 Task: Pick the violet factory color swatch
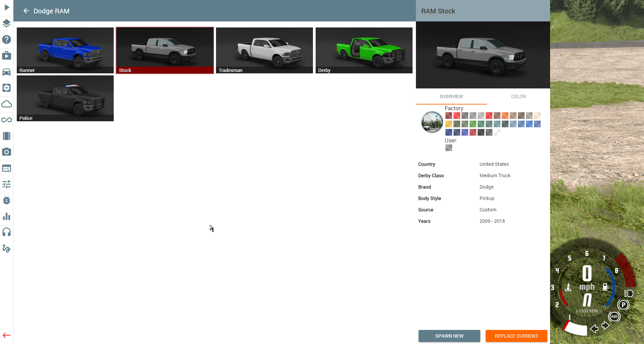pos(465,132)
